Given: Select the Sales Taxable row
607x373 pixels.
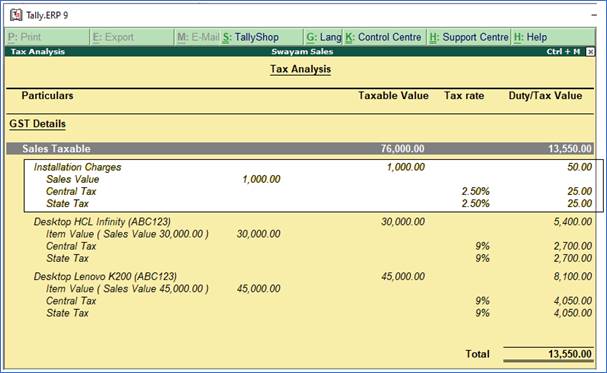Looking at the screenshot, I should (x=300, y=149).
